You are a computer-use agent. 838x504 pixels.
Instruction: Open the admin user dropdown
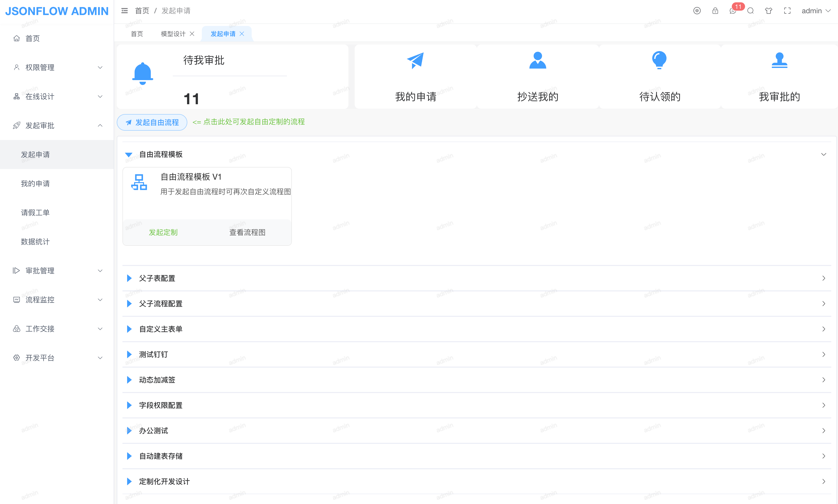pos(816,11)
